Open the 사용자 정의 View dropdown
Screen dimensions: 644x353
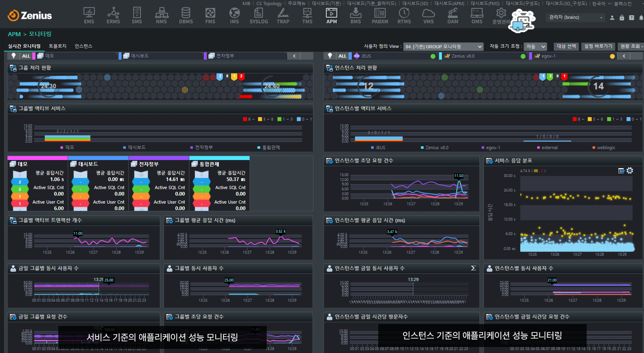(x=443, y=47)
